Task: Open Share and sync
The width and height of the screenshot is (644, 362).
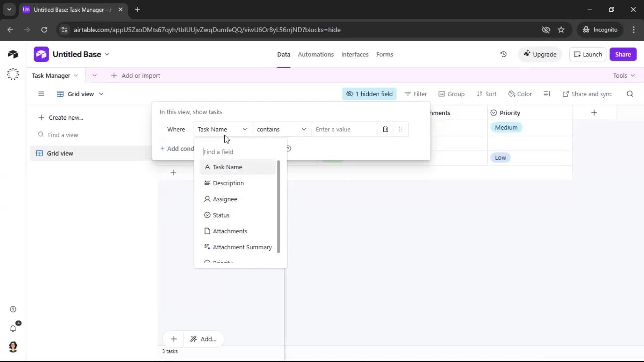Action: (587, 94)
